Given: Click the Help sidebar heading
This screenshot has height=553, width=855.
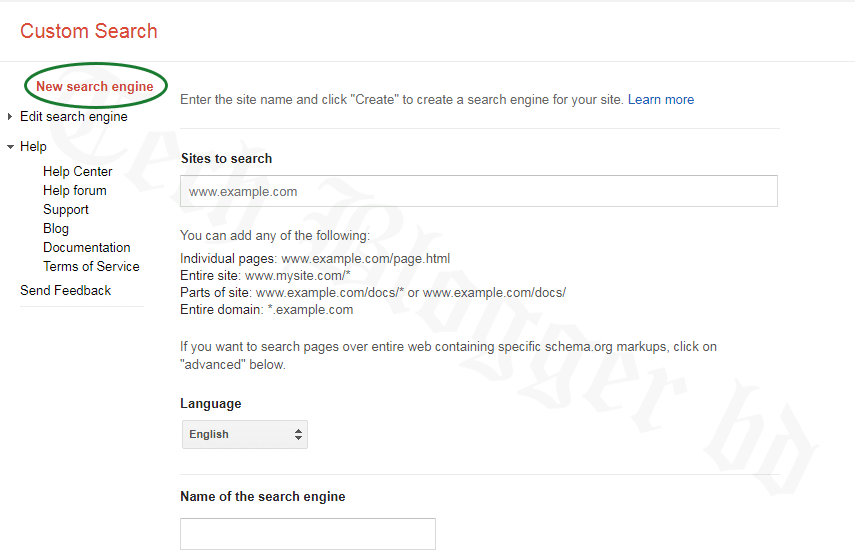Looking at the screenshot, I should (33, 147).
